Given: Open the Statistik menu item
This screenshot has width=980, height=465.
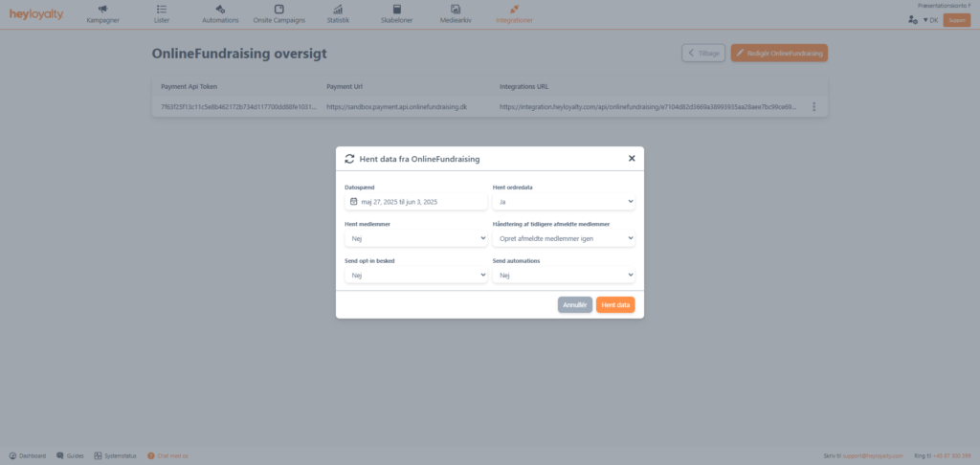Looking at the screenshot, I should [338, 13].
